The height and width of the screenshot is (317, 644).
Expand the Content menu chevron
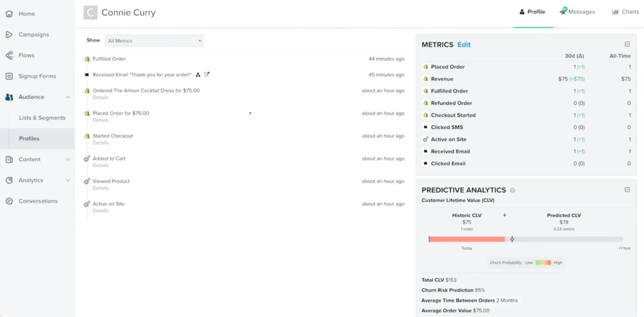click(x=68, y=160)
